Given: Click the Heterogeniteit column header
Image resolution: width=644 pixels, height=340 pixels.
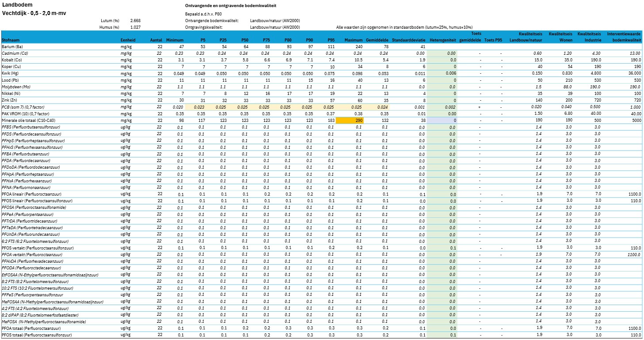Looking at the screenshot, I should (443, 40).
